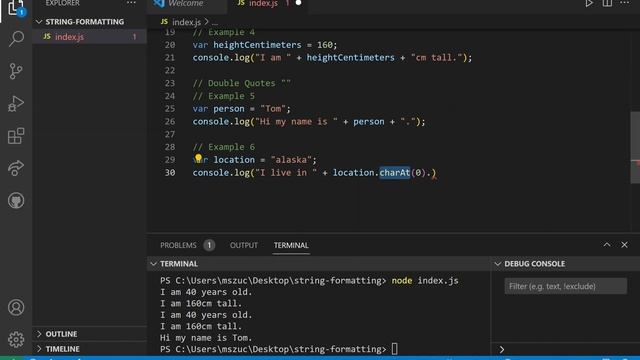
Task: Click the debug console filter field
Action: coord(566,286)
